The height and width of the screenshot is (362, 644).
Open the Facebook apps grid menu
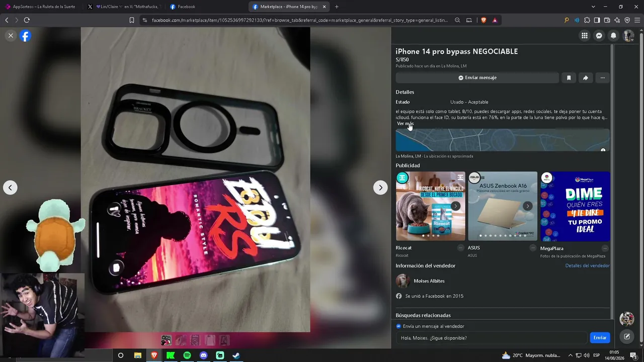[585, 36]
